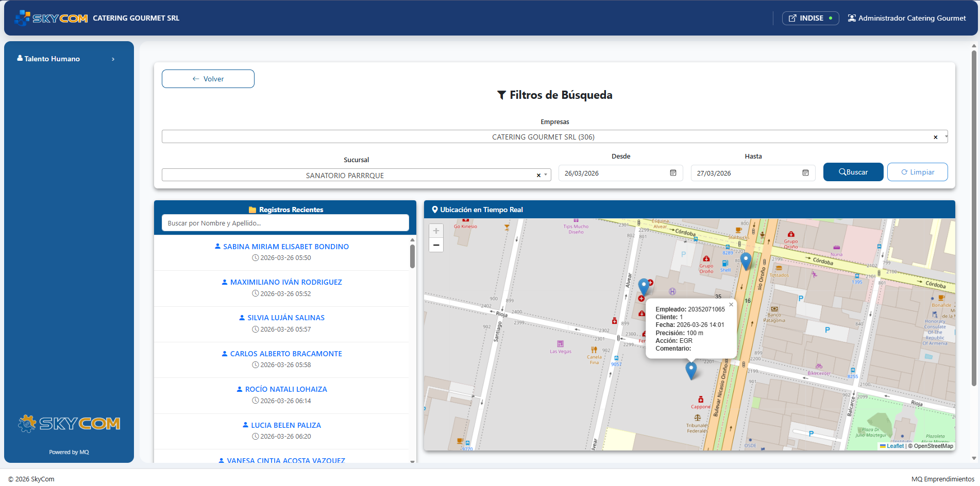The height and width of the screenshot is (486, 980).
Task: Click the Leaflet attribution link
Action: [x=895, y=446]
